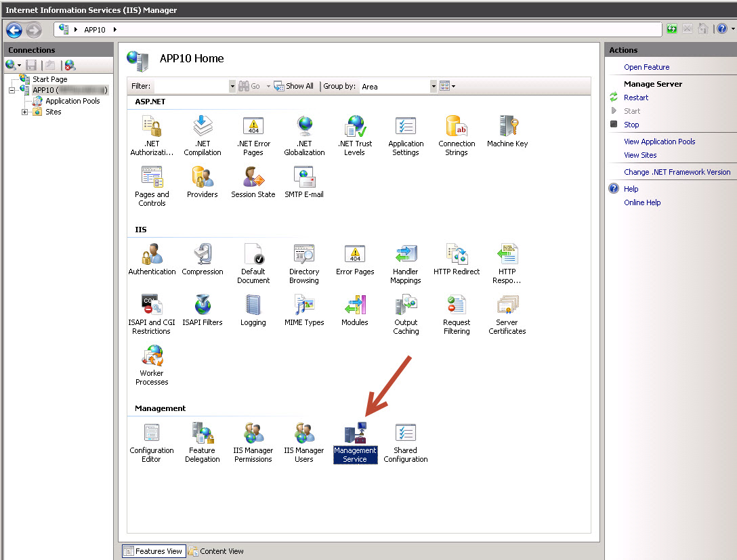Click into the Filter text field
The width and height of the screenshot is (737, 560).
point(191,87)
